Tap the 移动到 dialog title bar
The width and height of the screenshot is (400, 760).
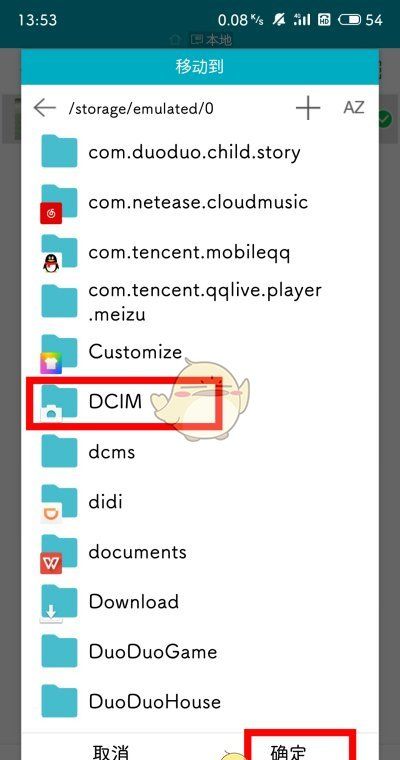(200, 66)
